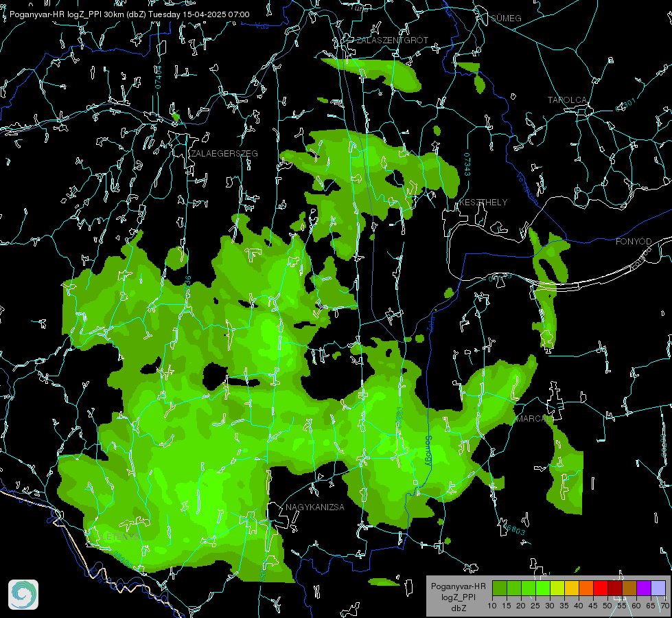The image size is (672, 618).
Task: Click the Somogy county label
Action: click(428, 450)
